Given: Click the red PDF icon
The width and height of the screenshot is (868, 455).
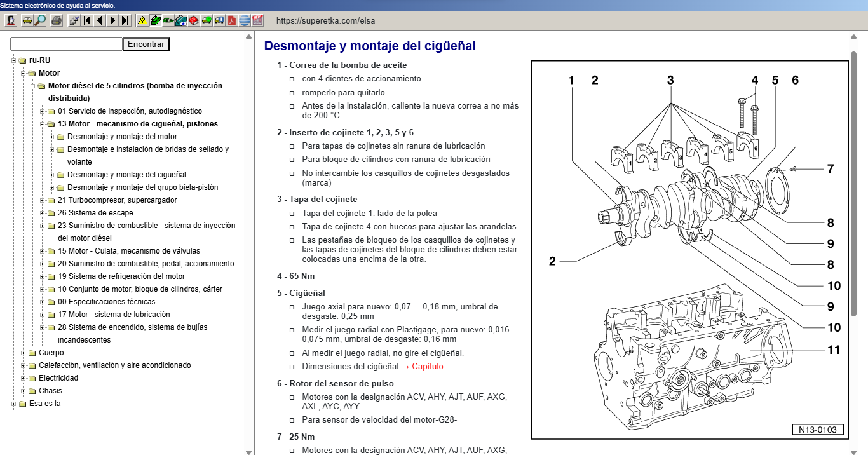Looking at the screenshot, I should coord(232,20).
